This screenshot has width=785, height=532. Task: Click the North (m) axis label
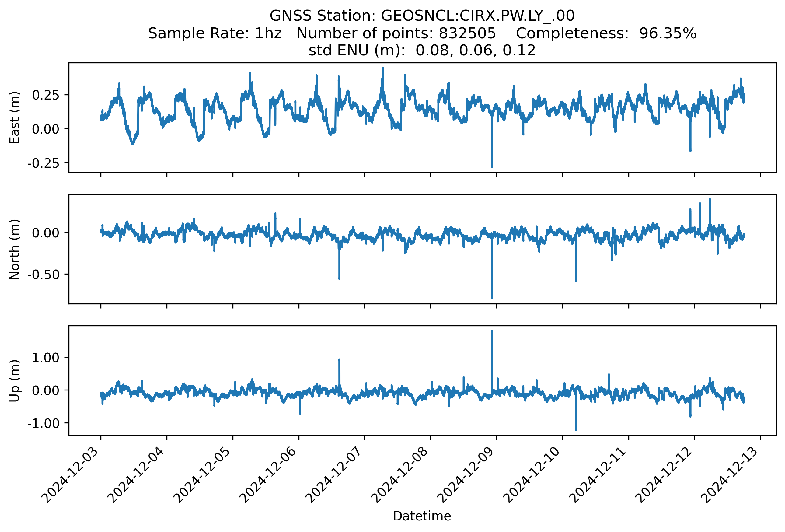point(15,249)
